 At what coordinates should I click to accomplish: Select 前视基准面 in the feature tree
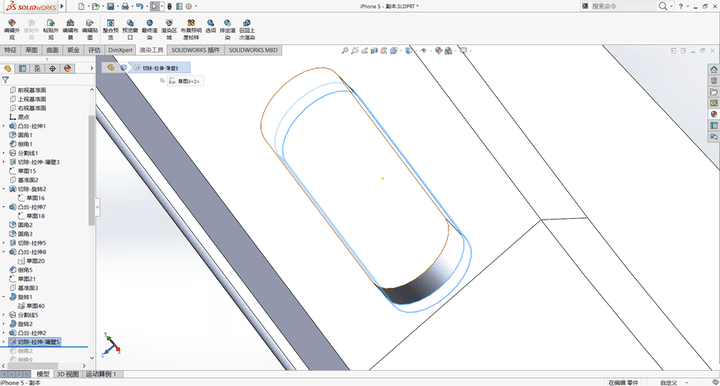point(28,90)
